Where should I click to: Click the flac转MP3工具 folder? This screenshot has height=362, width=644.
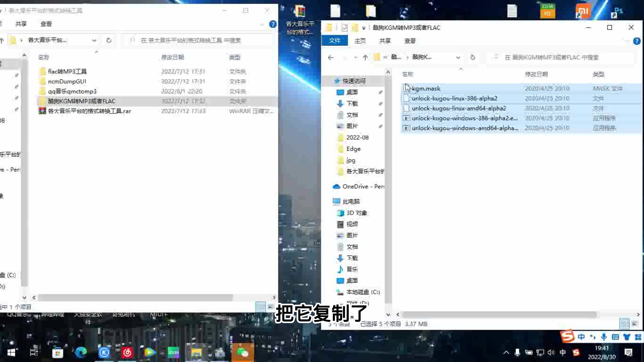click(67, 71)
